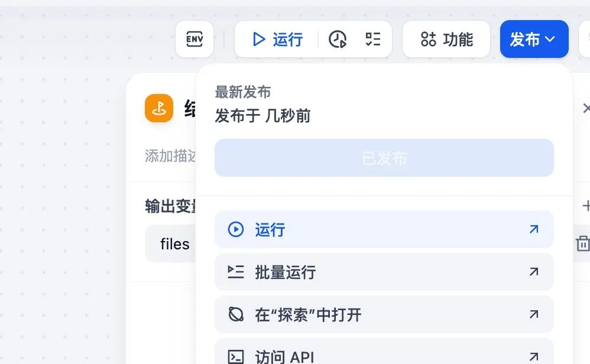590x364 pixels.
Task: Add an output variable with the plus icon
Action: coord(586,207)
